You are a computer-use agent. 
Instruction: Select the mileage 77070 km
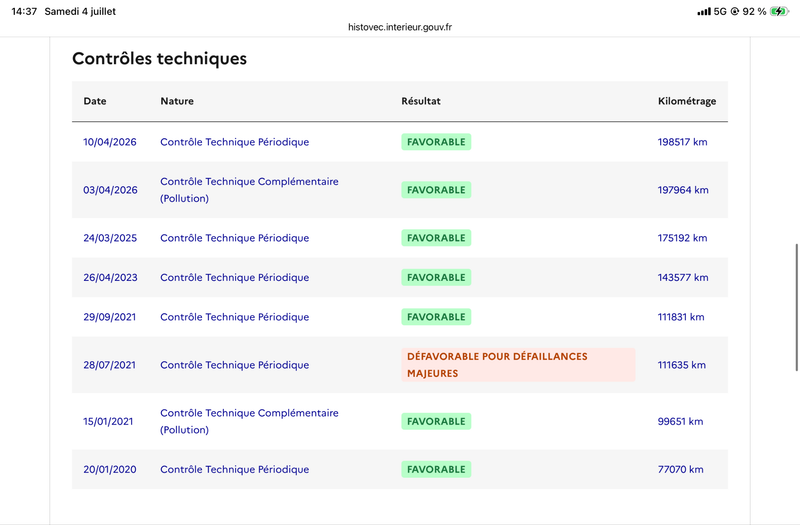(681, 469)
